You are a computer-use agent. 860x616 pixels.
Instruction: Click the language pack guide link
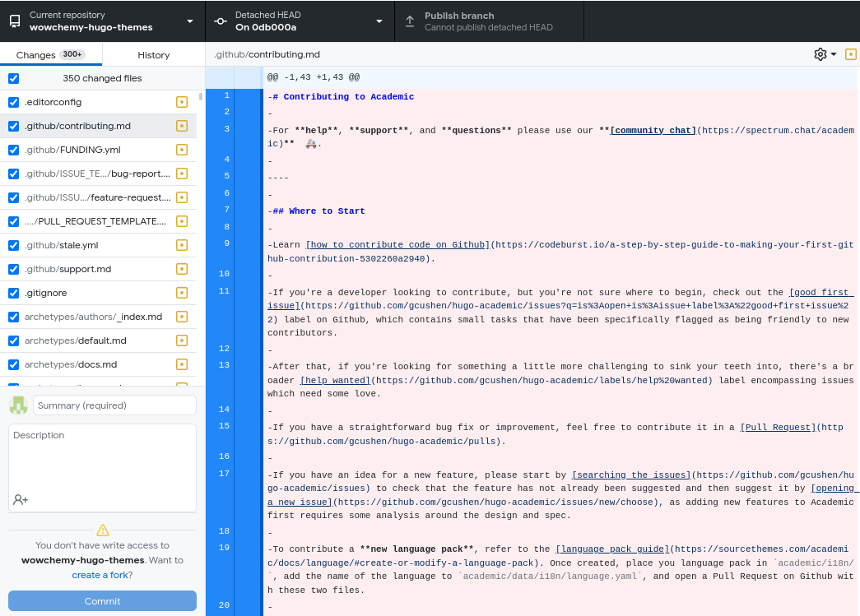(x=612, y=549)
